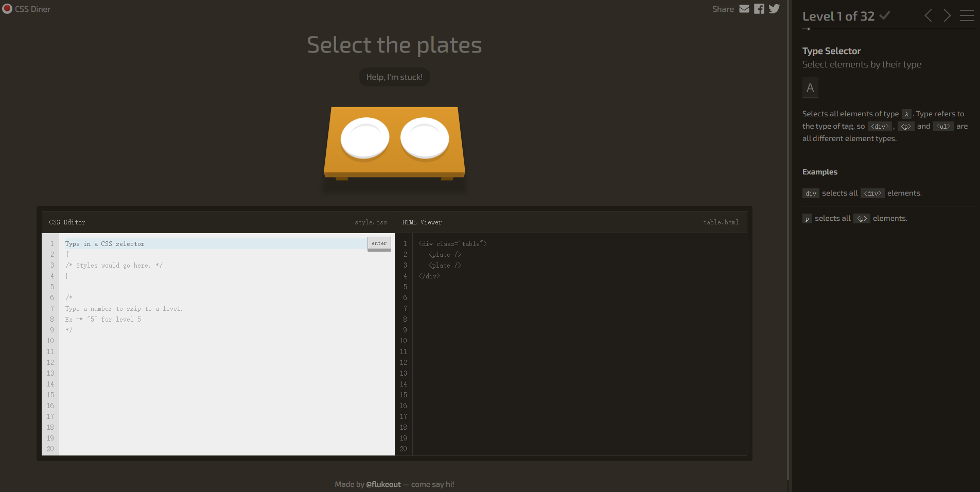The width and height of the screenshot is (980, 492).
Task: Click the right plate on the table
Action: click(x=425, y=138)
